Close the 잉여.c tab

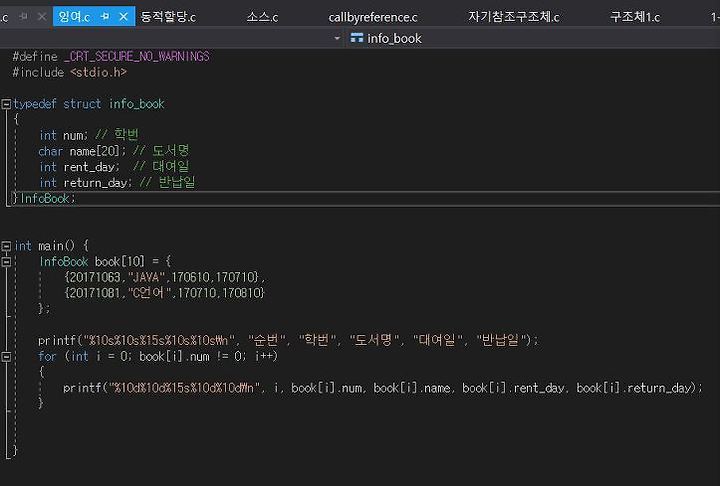[124, 17]
